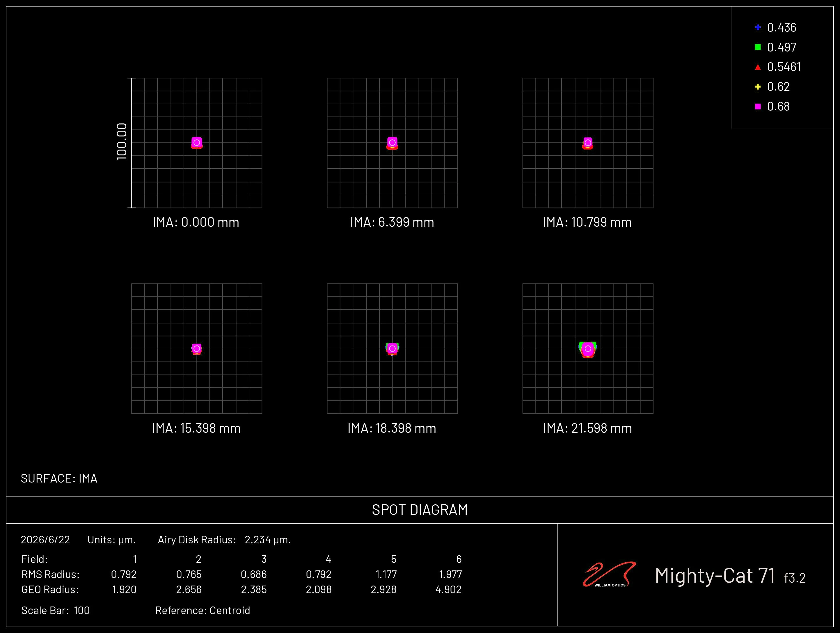Click the spot at IMA 10.799 mm
This screenshot has width=840, height=633.
(588, 143)
